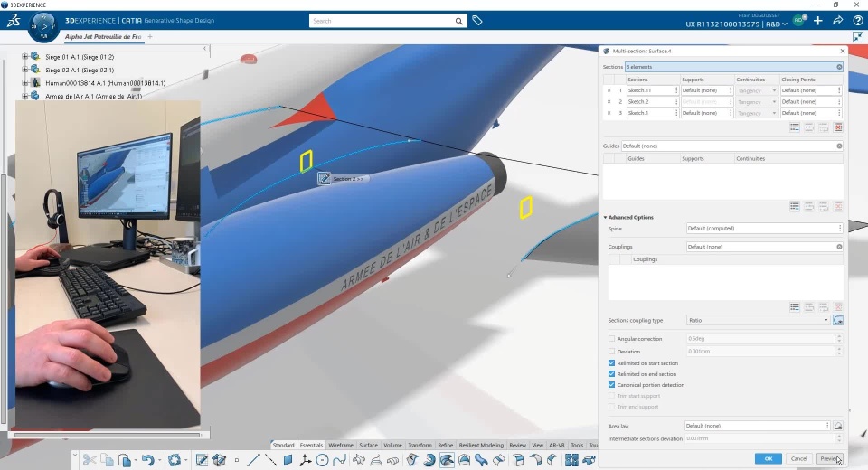Viewport: 868px width, 470px height.
Task: Click the Update gear icon in toolbar
Action: pyautogui.click(x=175, y=459)
